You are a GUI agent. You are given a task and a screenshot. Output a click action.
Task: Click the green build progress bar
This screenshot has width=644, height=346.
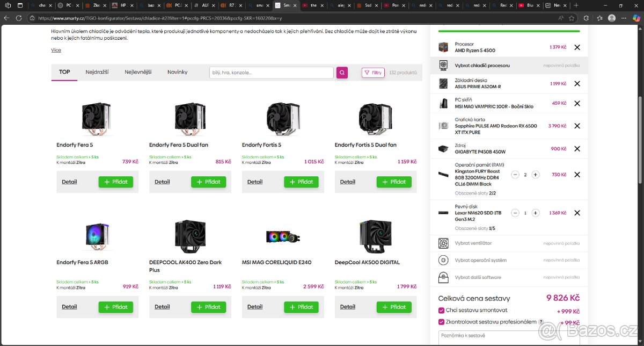pos(509,31)
